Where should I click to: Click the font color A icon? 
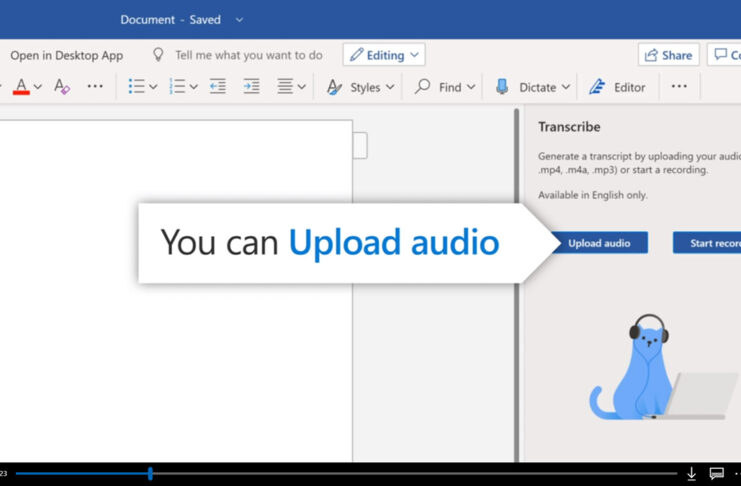21,87
